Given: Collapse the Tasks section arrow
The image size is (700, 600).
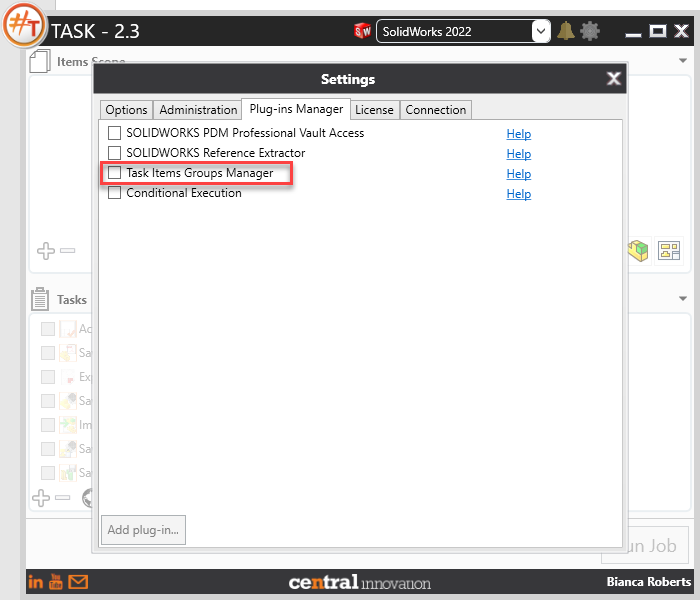Looking at the screenshot, I should 683,298.
